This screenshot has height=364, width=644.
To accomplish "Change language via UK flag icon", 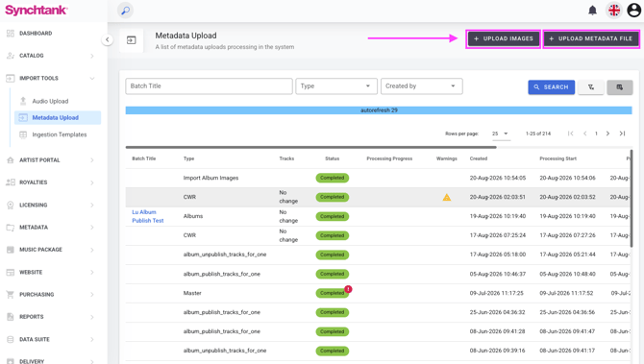I will pyautogui.click(x=614, y=11).
